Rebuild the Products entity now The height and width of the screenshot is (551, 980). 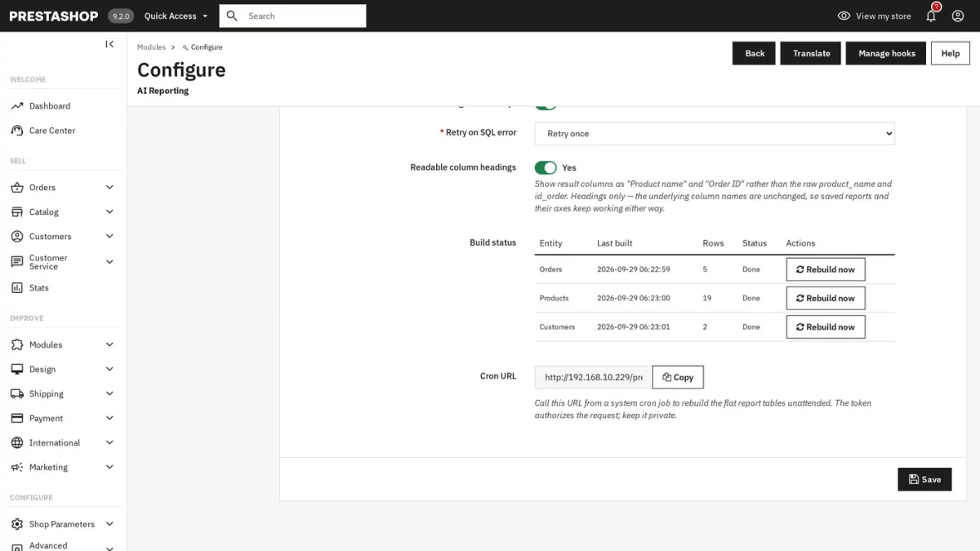(826, 298)
